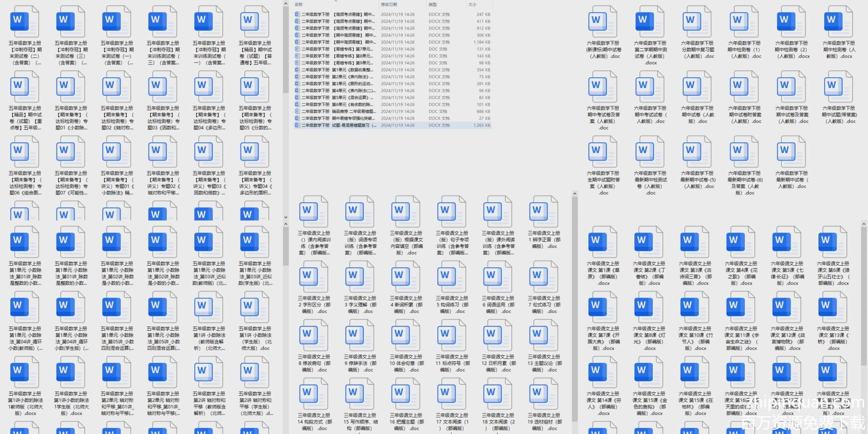
Task: Open 三年级语文上册 5 构词练习 file icon
Action: (x=452, y=276)
